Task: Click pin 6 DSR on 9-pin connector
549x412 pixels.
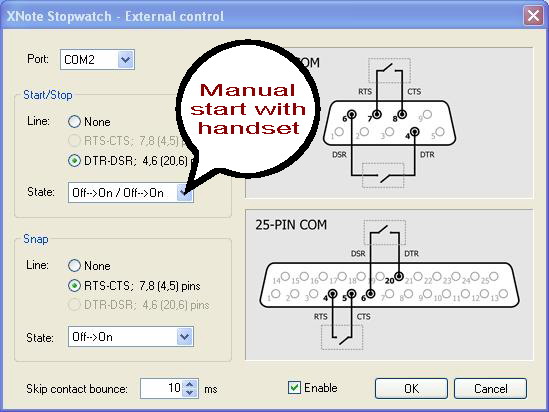Action: [x=352, y=114]
